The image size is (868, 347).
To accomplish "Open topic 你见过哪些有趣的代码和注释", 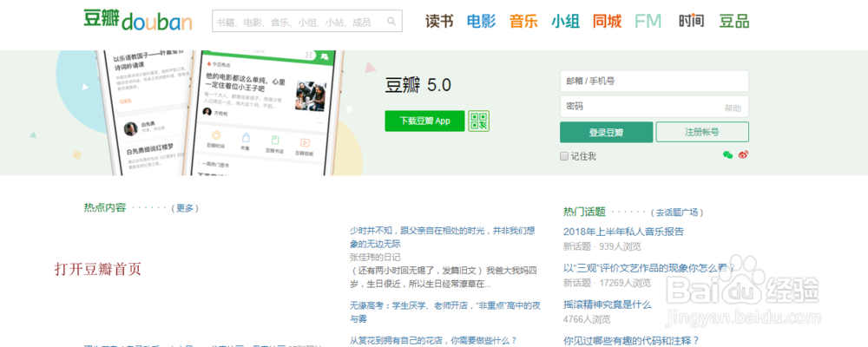I will (x=631, y=340).
